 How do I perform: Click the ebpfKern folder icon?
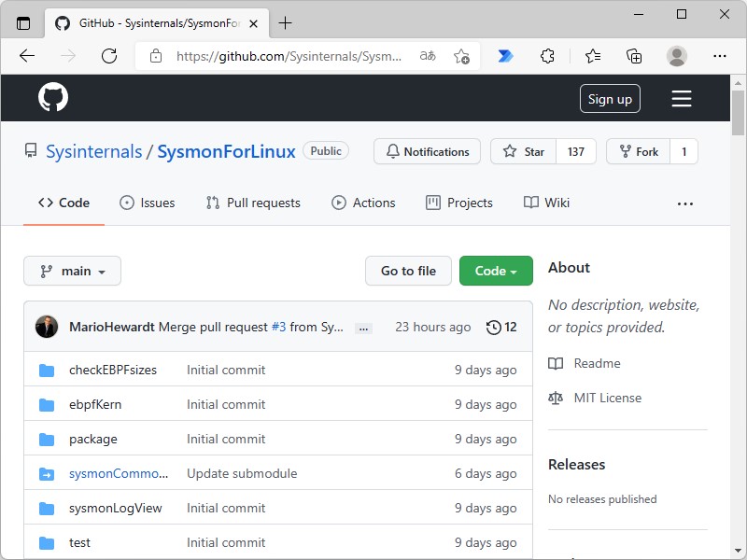[46, 405]
